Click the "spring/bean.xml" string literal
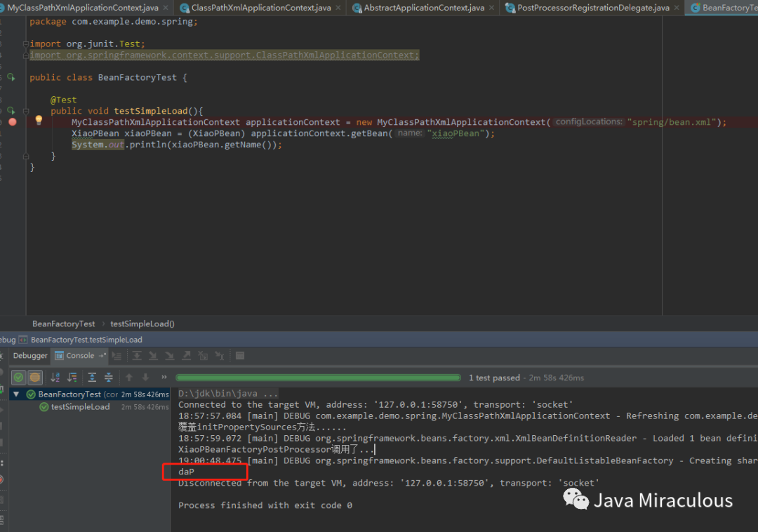This screenshot has height=532, width=758. coord(671,122)
